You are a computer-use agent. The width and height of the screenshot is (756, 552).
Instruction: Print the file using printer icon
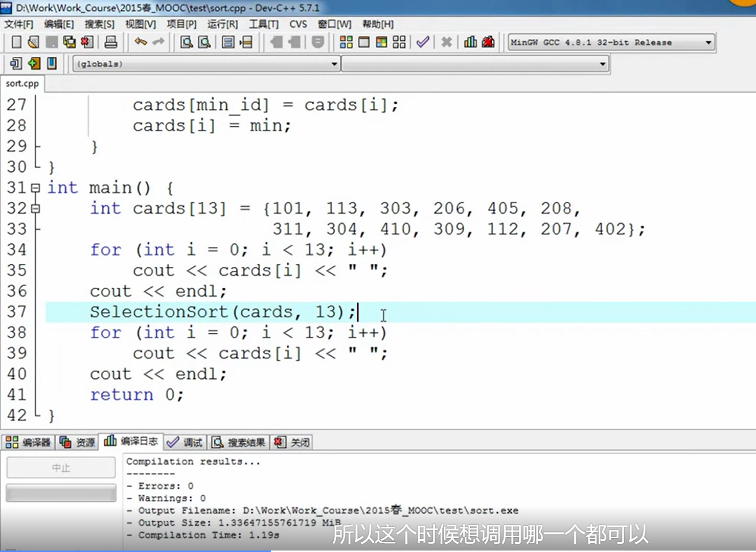click(x=111, y=42)
